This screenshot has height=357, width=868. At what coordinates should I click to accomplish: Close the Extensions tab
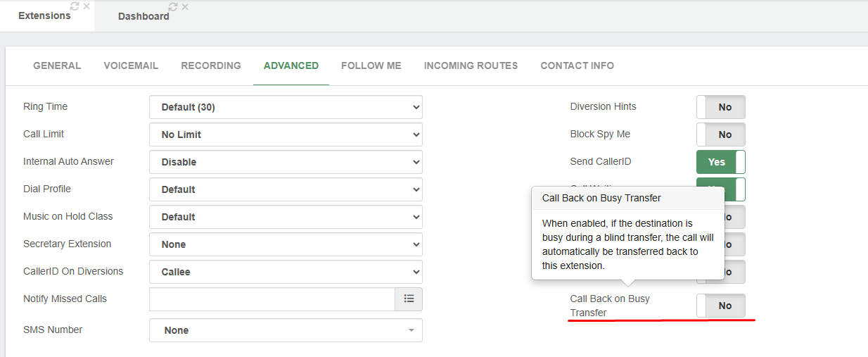(x=87, y=6)
